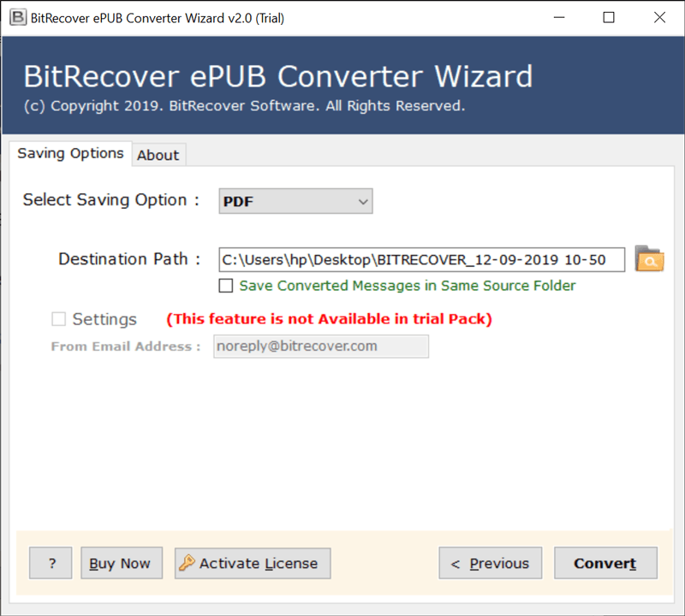The image size is (685, 616).
Task: Toggle the Settings checkbox
Action: pyautogui.click(x=58, y=319)
